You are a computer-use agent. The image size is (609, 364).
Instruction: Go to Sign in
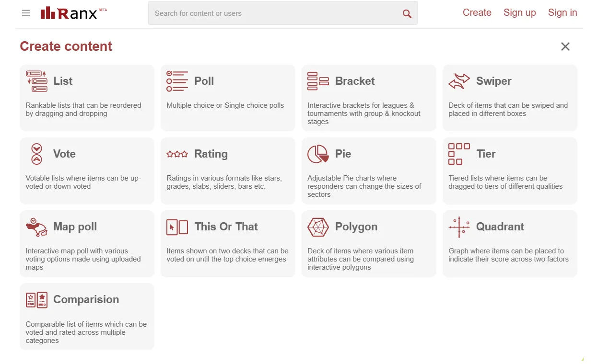pos(562,13)
